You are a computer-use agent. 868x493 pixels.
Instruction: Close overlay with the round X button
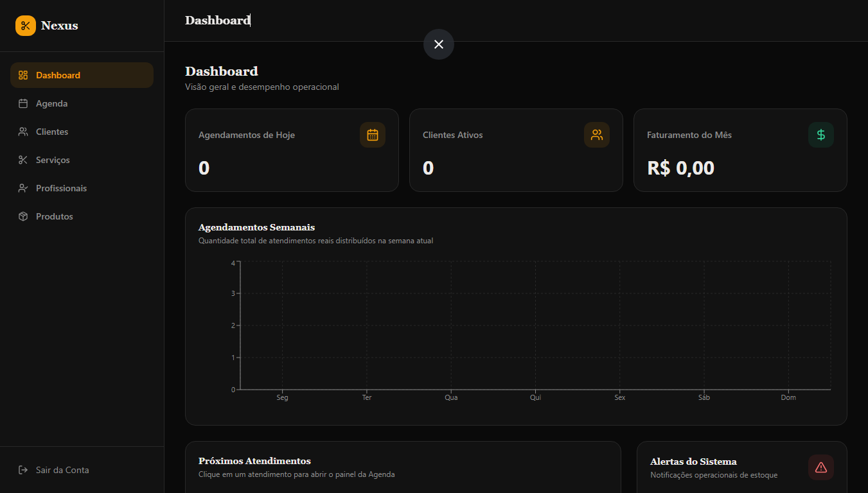pyautogui.click(x=439, y=44)
